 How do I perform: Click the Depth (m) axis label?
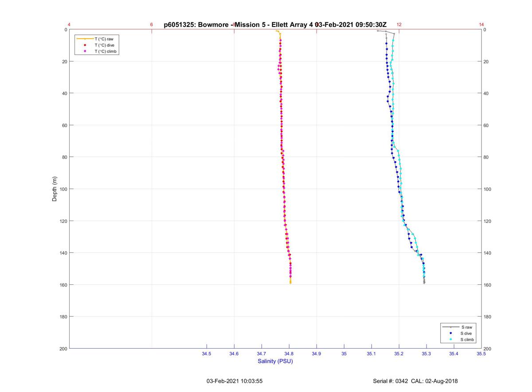(x=55, y=189)
